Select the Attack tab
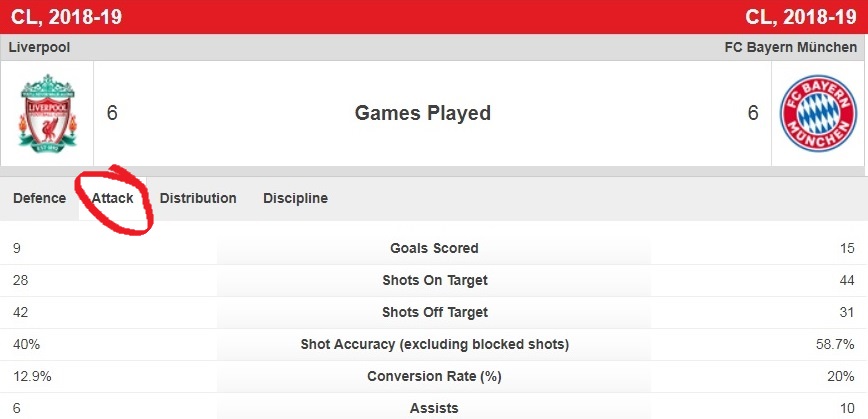The width and height of the screenshot is (868, 419). click(112, 198)
